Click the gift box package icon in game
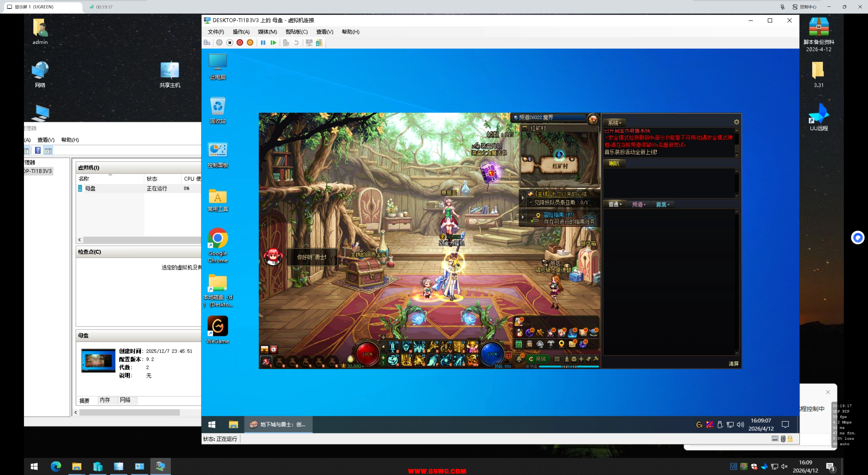868x475 pixels. coord(583,333)
